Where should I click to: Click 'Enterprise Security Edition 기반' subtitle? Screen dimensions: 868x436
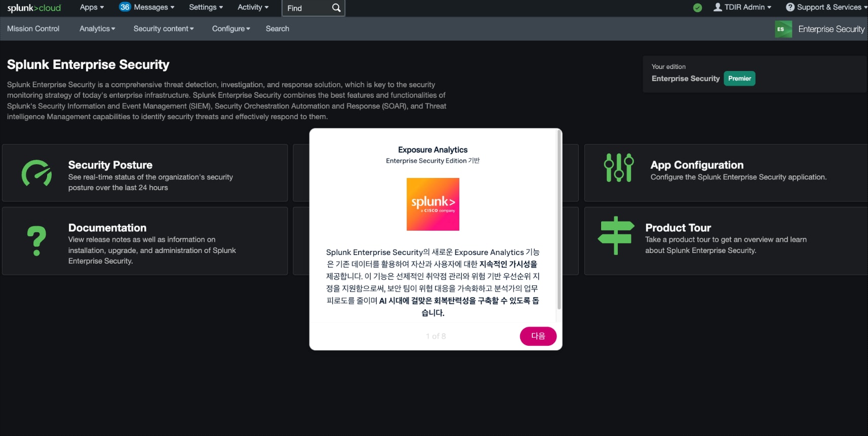pos(433,161)
